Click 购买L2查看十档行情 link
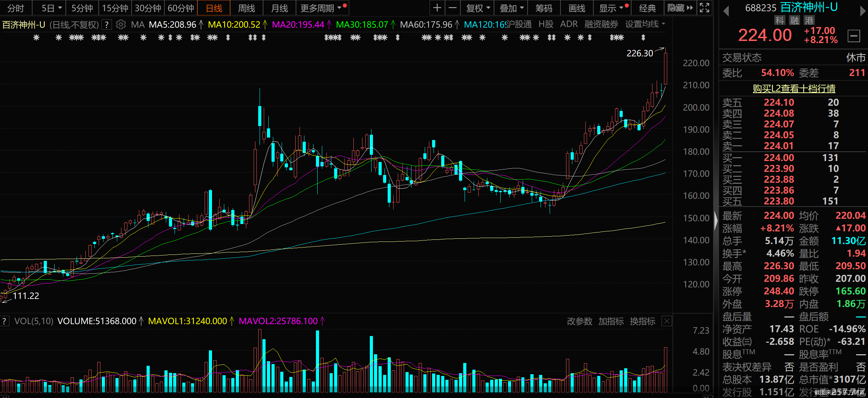Viewport: 868px width, 398px height. (794, 88)
